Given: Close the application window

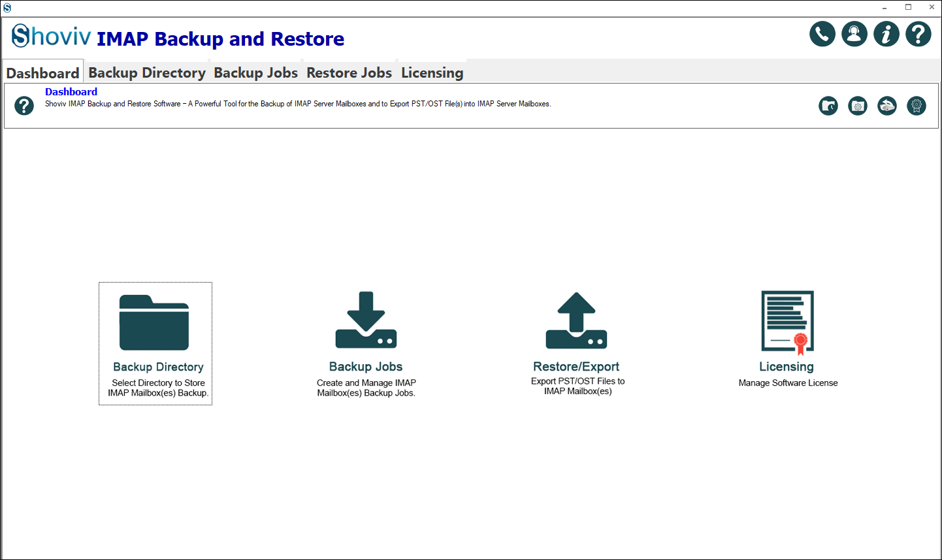Looking at the screenshot, I should point(932,8).
